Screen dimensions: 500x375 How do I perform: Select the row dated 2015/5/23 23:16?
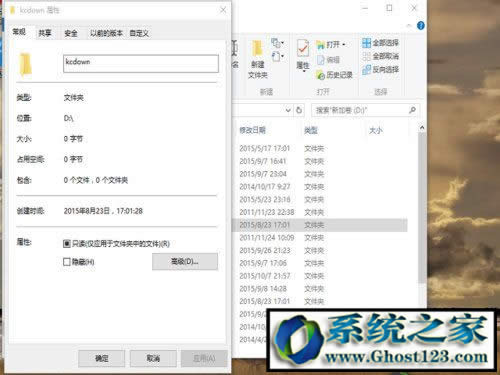click(320, 199)
